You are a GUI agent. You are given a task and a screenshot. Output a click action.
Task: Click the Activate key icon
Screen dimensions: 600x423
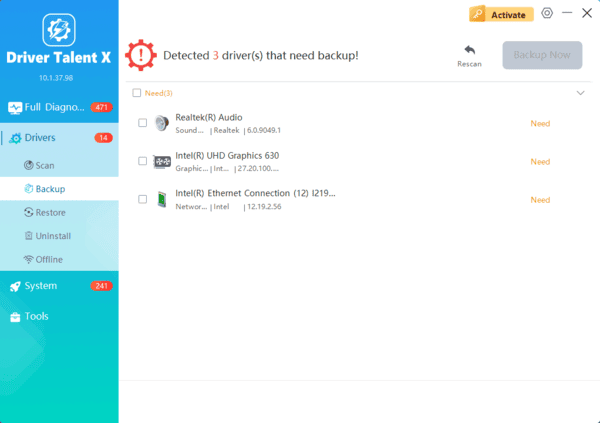point(477,14)
